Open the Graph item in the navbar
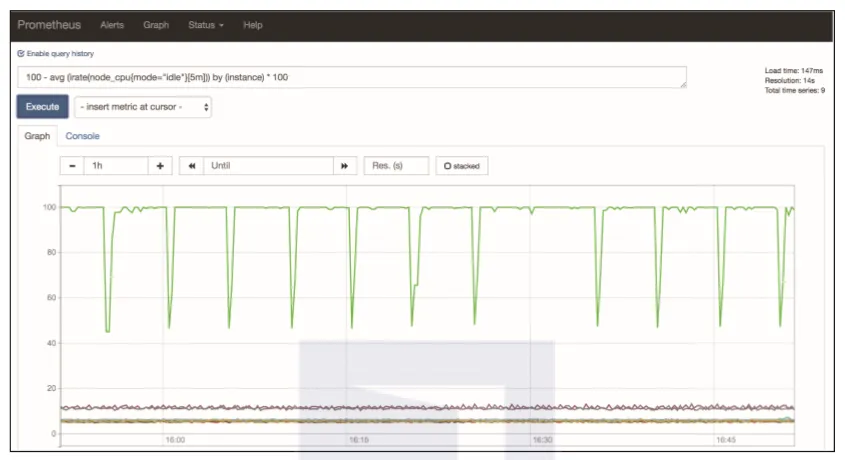Screen dimensions: 845x460 point(156,25)
